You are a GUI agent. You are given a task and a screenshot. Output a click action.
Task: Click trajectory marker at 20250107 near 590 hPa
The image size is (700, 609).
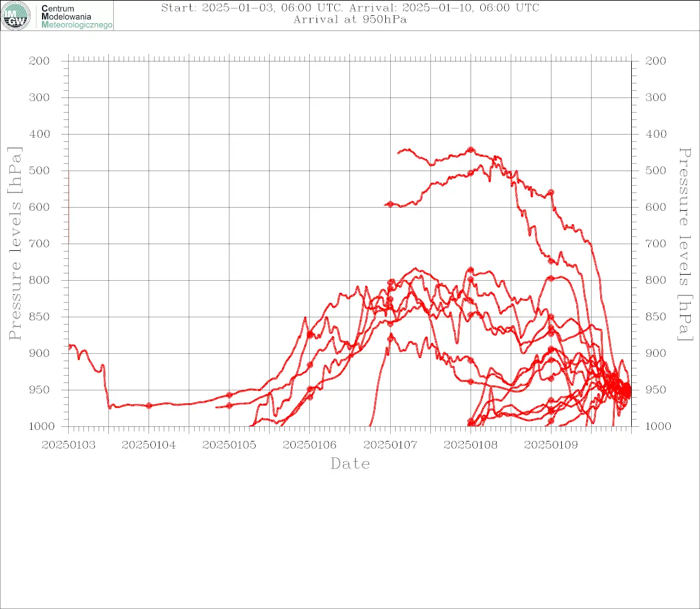tap(390, 204)
